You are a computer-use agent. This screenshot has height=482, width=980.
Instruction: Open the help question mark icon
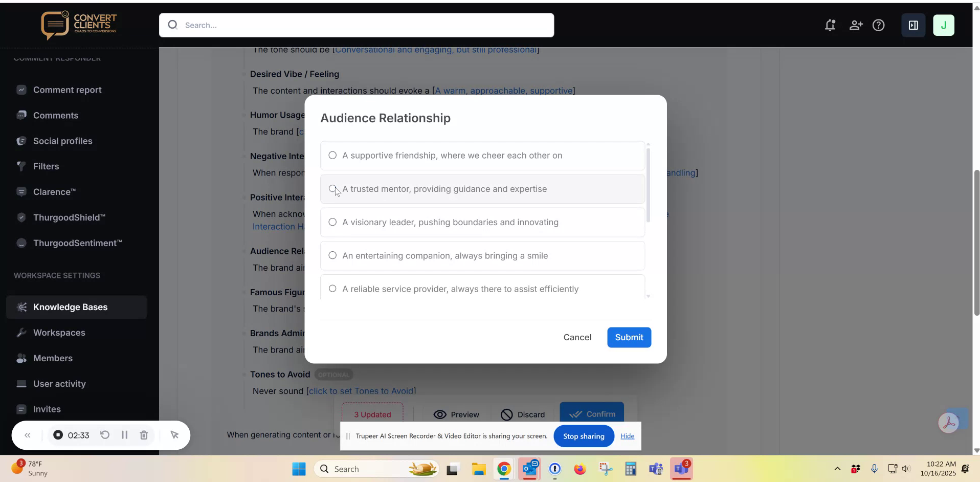pyautogui.click(x=879, y=25)
